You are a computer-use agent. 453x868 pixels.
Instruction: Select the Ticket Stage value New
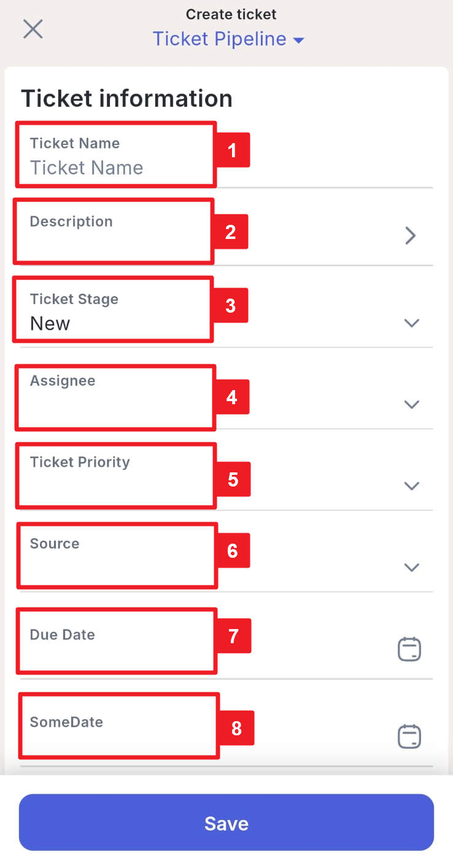pos(50,324)
